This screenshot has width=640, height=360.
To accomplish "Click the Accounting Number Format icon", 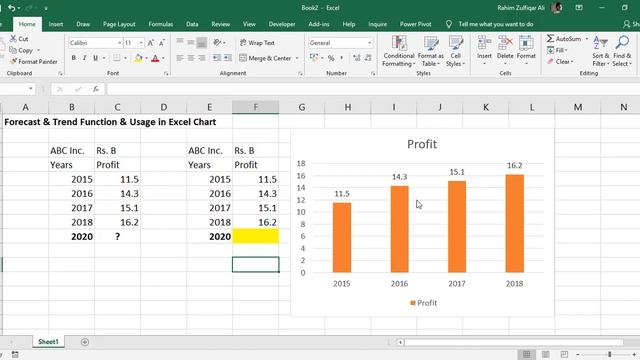I will click(313, 58).
